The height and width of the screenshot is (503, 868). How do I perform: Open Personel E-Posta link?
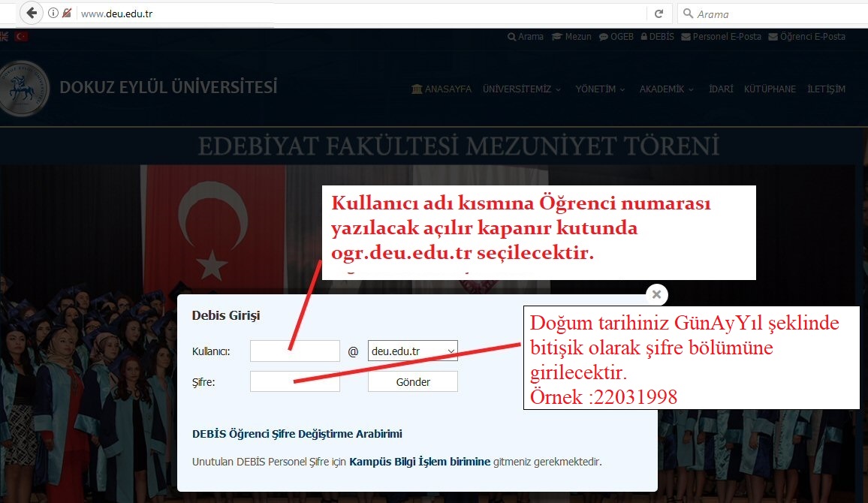pos(722,37)
